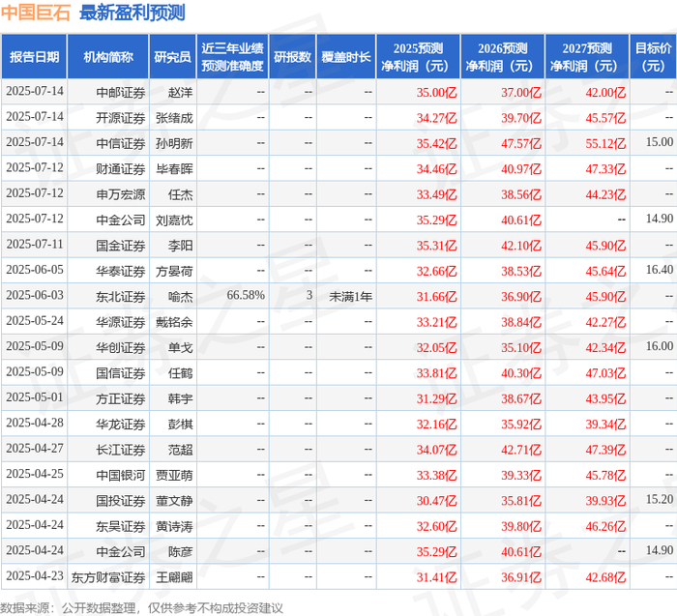Click the 47.57亿 2026 profit value
The width and height of the screenshot is (677, 616).
[521, 143]
